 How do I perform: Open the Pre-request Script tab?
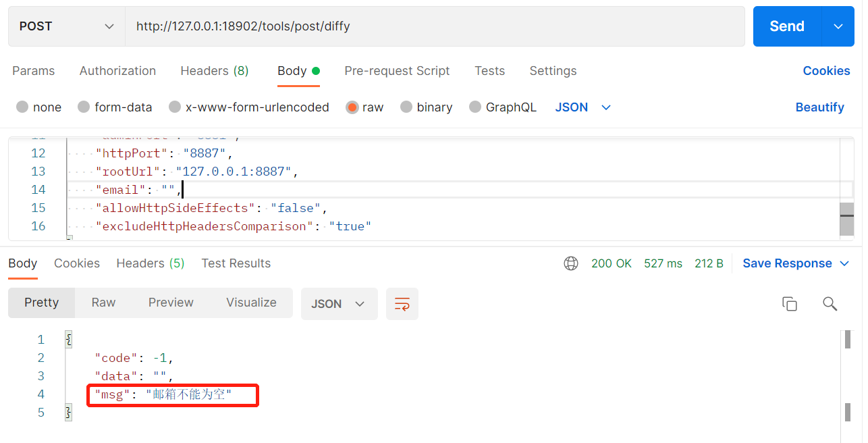[397, 71]
